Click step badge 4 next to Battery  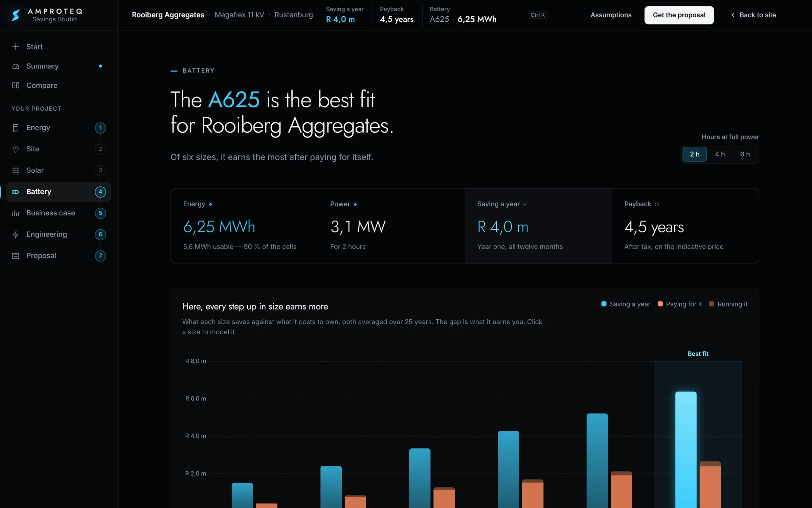[x=100, y=192]
